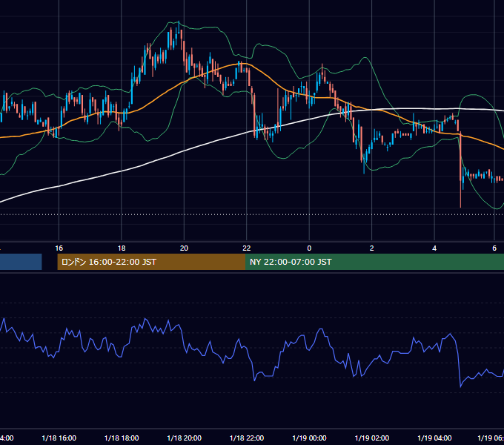The height and width of the screenshot is (445, 504).
Task: Click the 22 hour label on price chart axis
Action: point(247,248)
